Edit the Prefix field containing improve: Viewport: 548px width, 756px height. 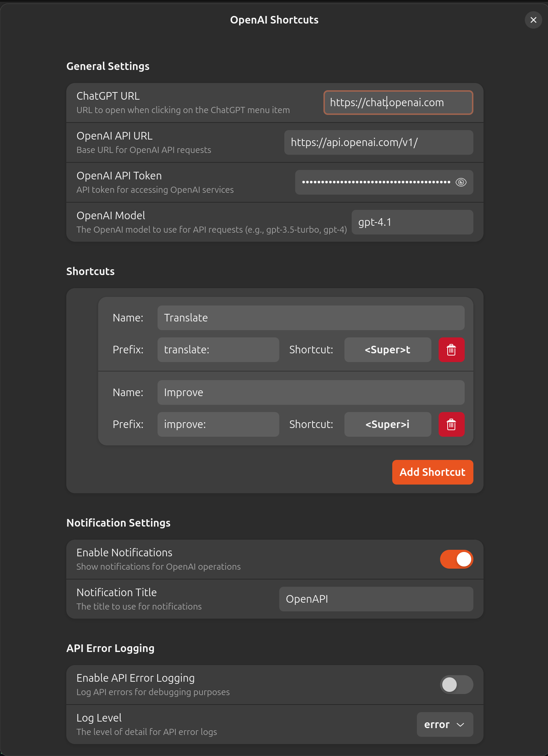click(x=218, y=424)
